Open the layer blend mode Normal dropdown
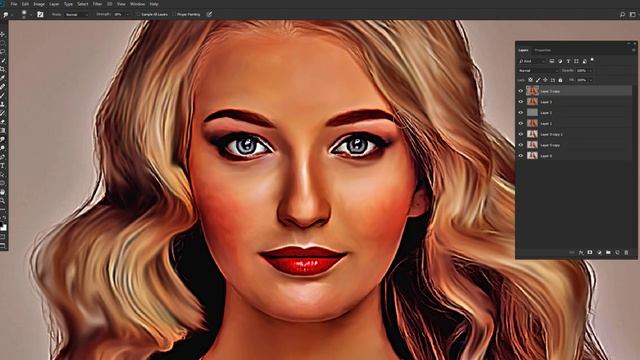This screenshot has height=360, width=640. click(x=538, y=71)
